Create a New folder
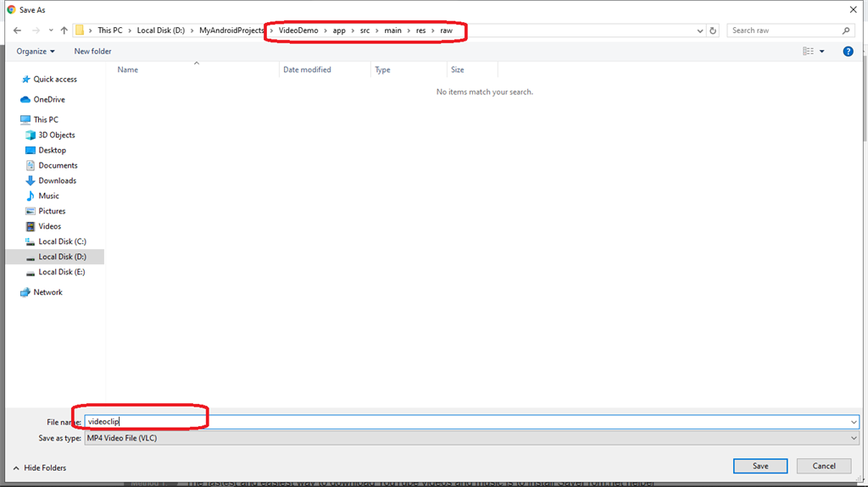Viewport: 868px width, 487px height. [x=92, y=52]
